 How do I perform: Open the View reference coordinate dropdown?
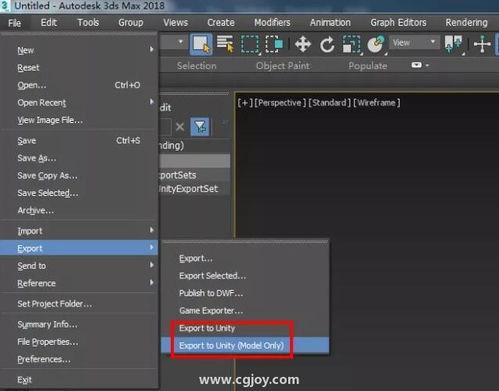pyautogui.click(x=414, y=42)
